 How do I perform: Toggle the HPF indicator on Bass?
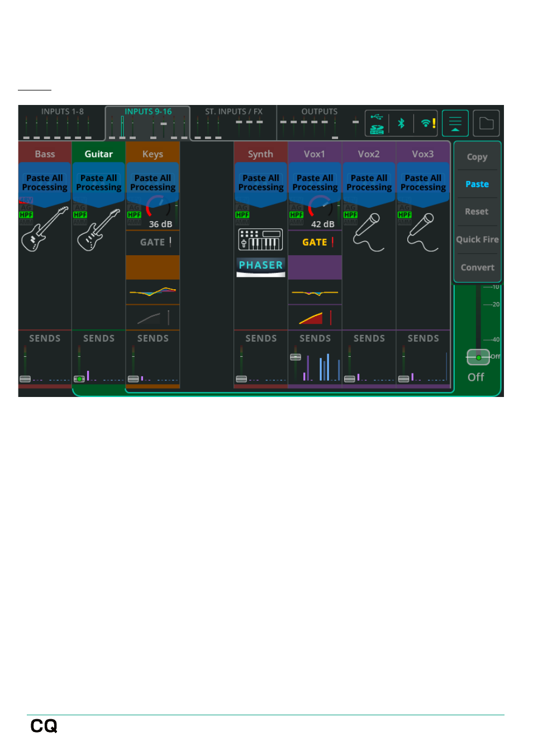pos(26,214)
